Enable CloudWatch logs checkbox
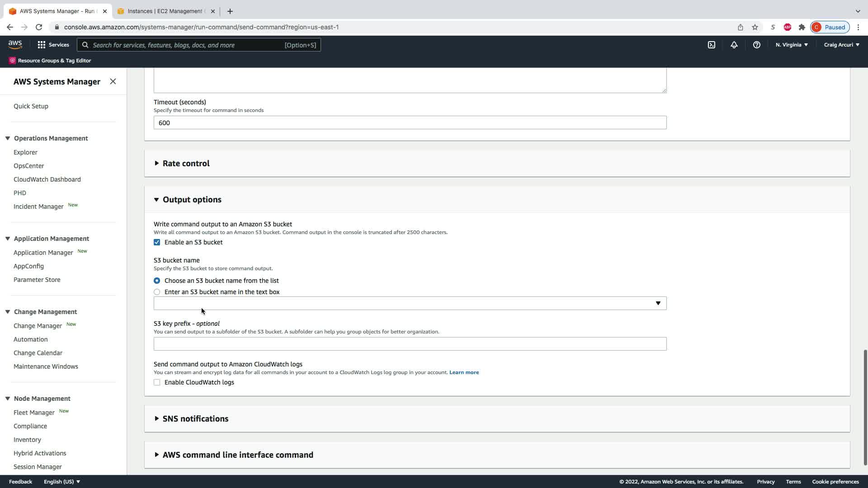868x488 pixels. [157, 382]
